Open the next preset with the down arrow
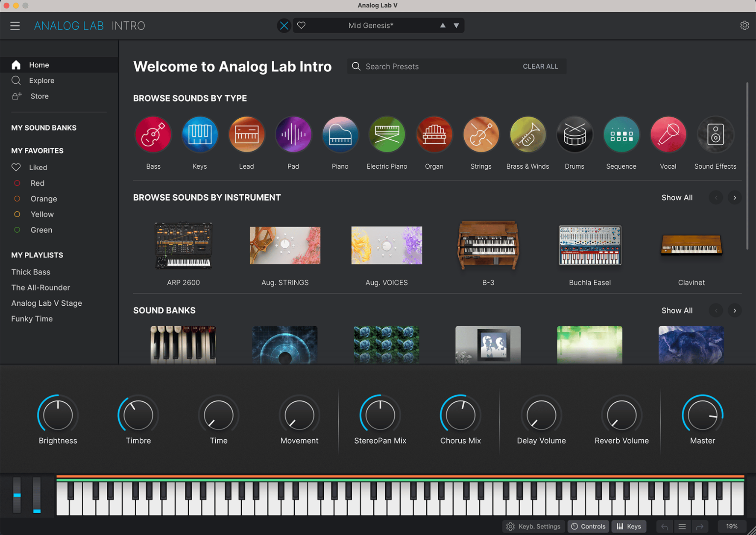The image size is (756, 535). 456,25
